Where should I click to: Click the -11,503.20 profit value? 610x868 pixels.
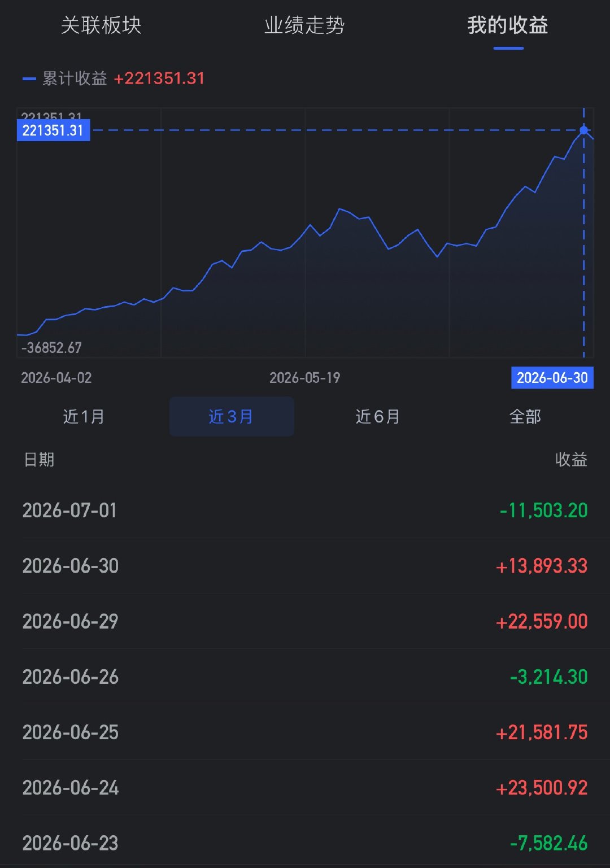point(544,511)
